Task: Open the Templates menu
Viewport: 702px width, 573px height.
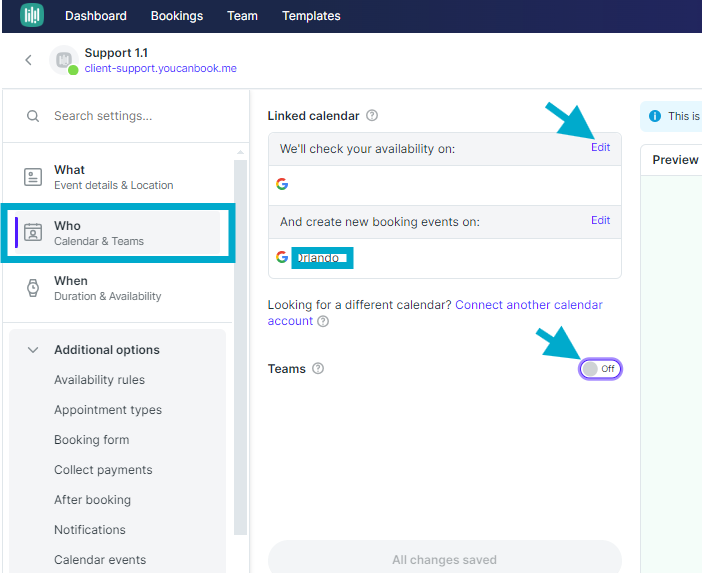Action: (x=311, y=16)
